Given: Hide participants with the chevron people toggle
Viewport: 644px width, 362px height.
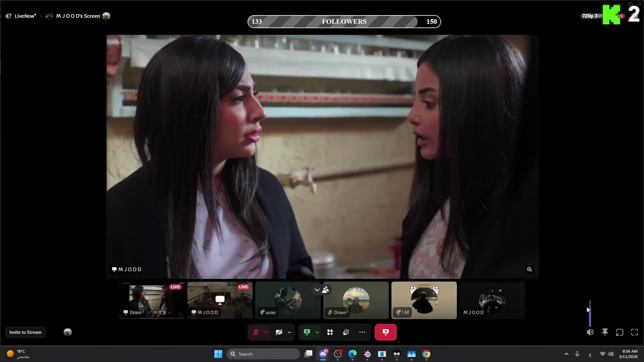Looking at the screenshot, I should pyautogui.click(x=321, y=290).
